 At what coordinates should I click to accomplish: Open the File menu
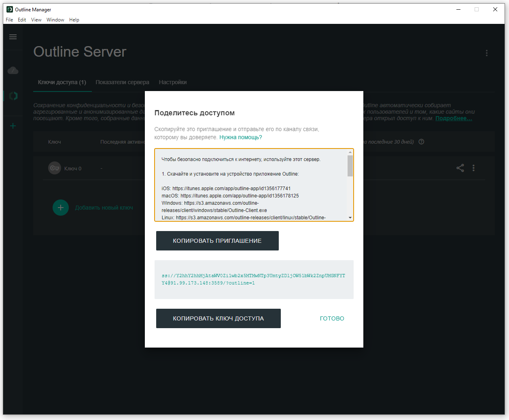click(9, 20)
